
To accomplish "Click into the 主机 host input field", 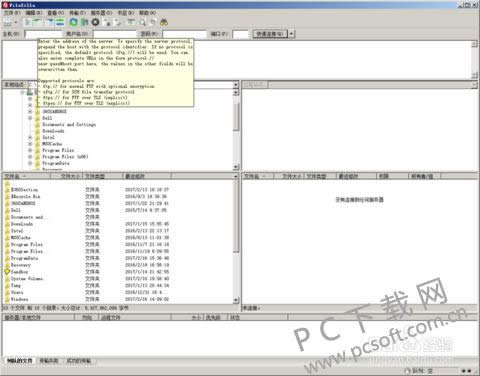I will (x=43, y=34).
